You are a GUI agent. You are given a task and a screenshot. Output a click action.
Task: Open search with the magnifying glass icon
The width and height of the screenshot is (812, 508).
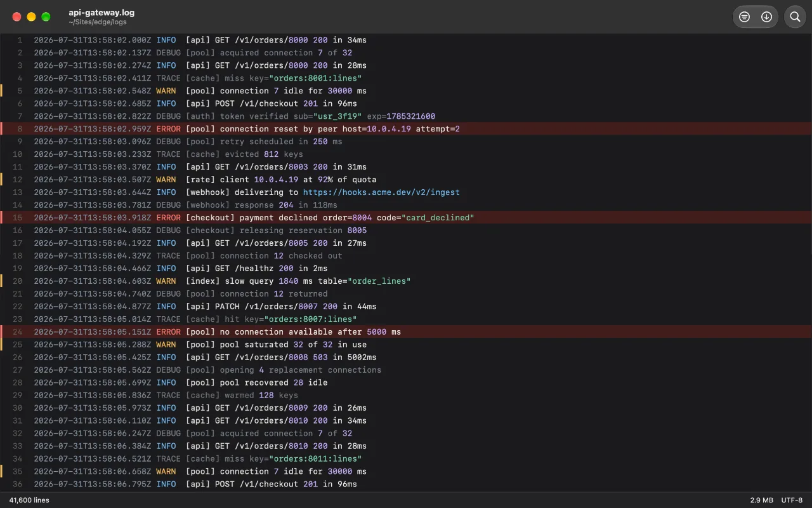(795, 17)
